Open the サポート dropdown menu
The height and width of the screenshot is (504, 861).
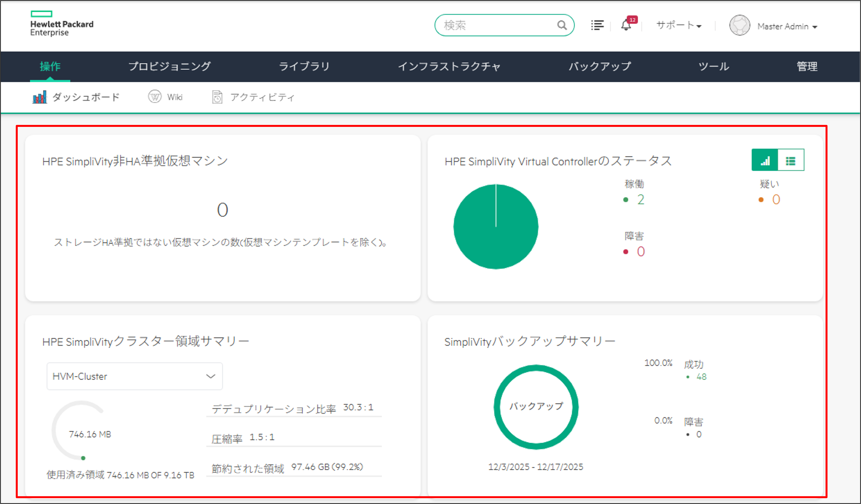pos(679,26)
